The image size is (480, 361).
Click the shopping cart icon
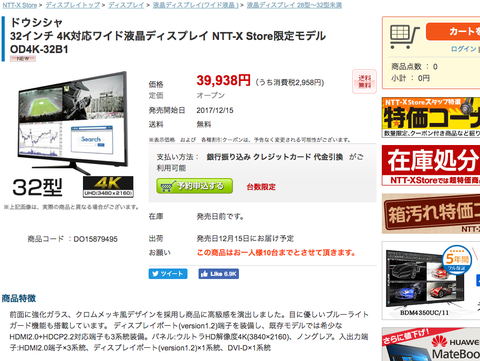click(404, 37)
